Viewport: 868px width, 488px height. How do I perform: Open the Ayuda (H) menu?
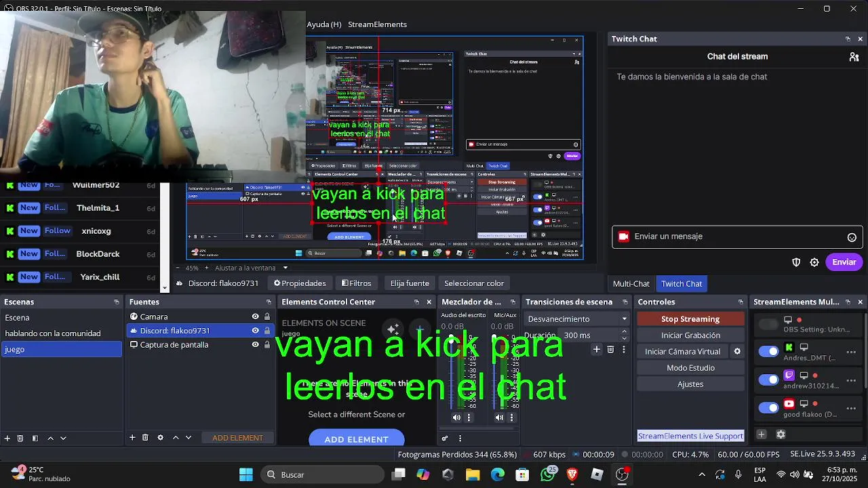tap(324, 24)
